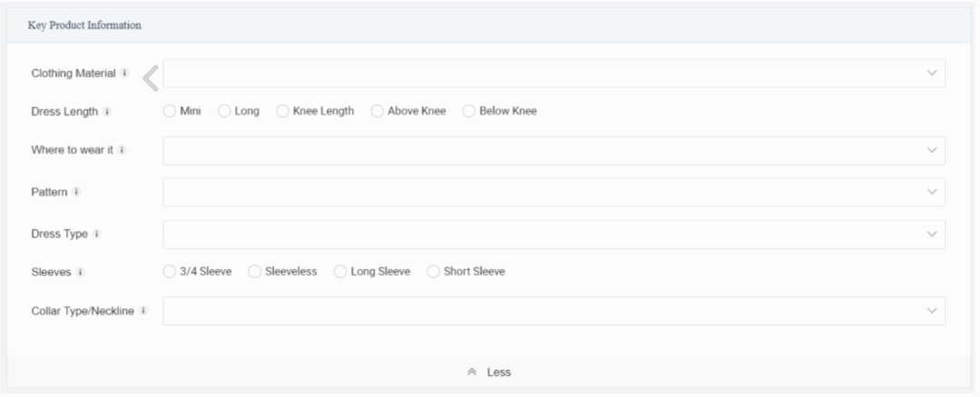Open the Clothing Material dropdown
The width and height of the screenshot is (980, 397).
pos(554,74)
